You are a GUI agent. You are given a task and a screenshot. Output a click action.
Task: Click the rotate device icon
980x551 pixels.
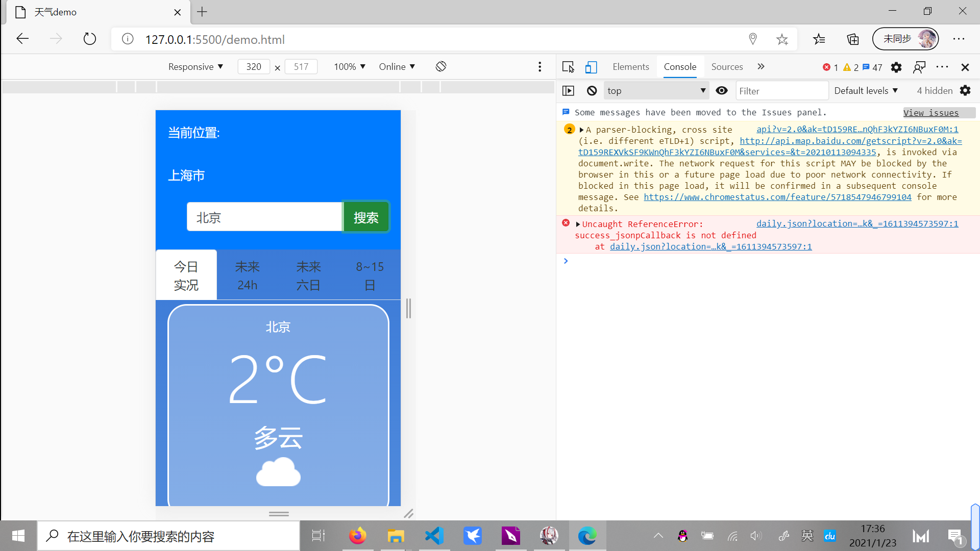[x=441, y=67]
